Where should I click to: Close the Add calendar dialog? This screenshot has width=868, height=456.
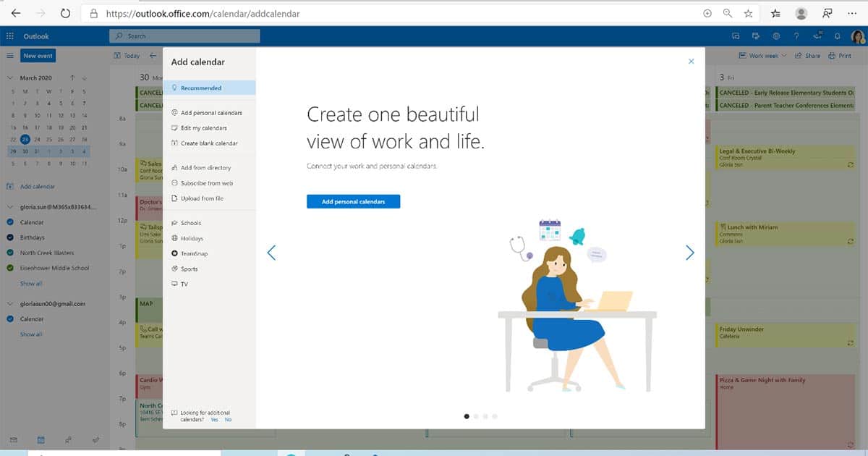click(691, 62)
